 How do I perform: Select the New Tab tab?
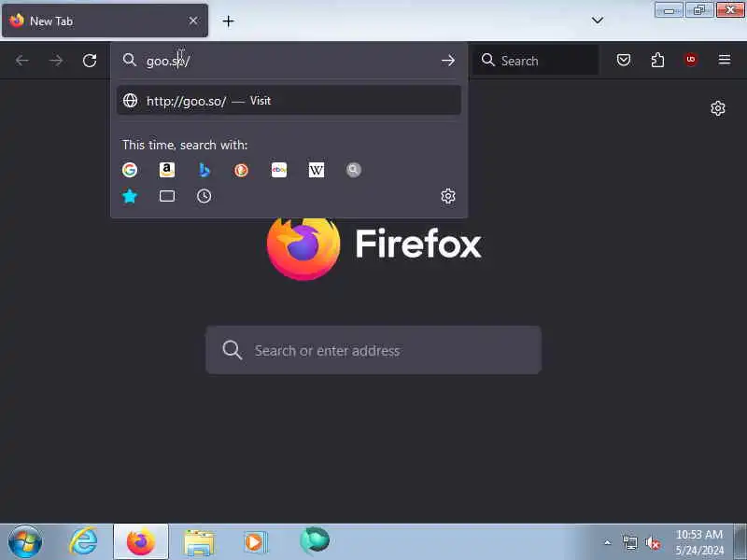coord(105,21)
